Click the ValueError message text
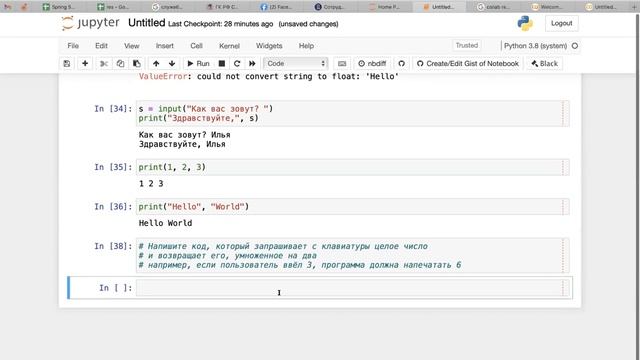The width and height of the screenshot is (640, 360). 269,76
